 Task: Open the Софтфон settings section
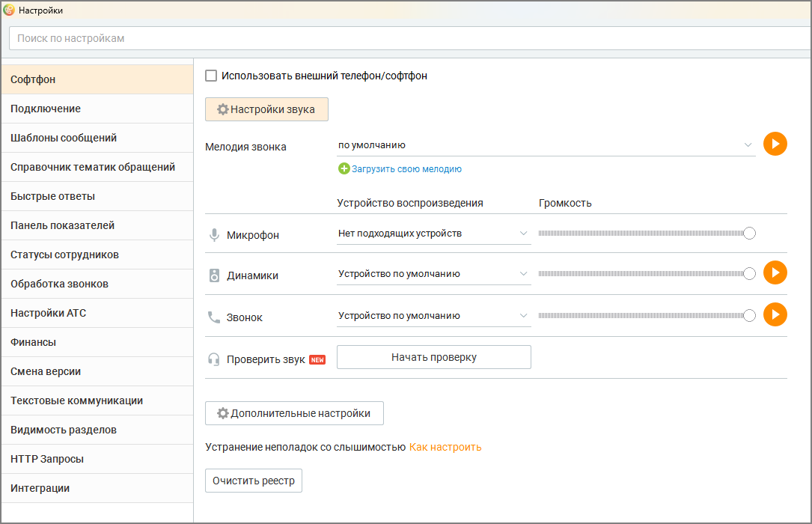click(x=97, y=79)
